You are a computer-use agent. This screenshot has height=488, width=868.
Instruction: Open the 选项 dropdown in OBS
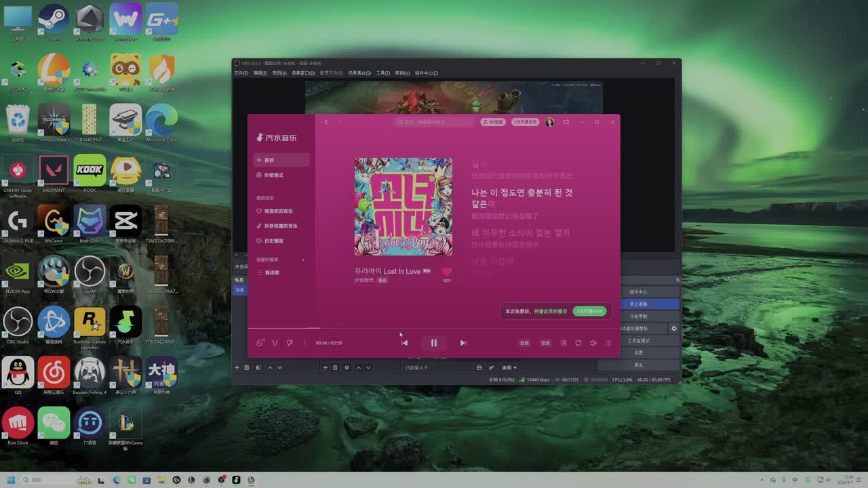click(x=509, y=367)
